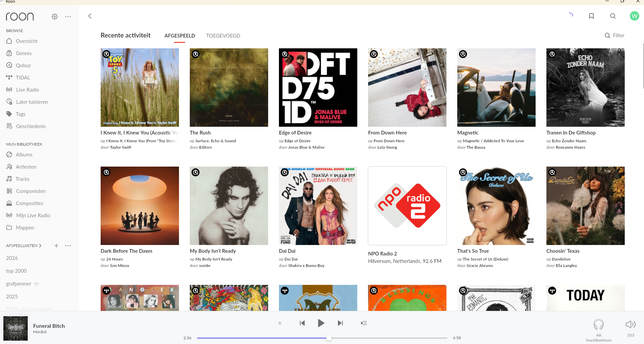Open Toy Story 5 Taylor Swift cover
Viewport: 644px width, 344px height.
[x=140, y=88]
